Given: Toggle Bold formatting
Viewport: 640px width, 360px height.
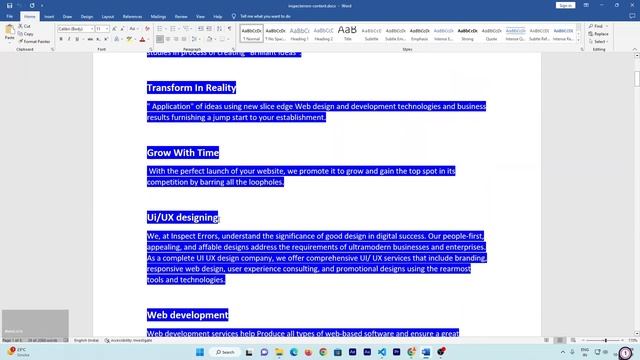Looking at the screenshot, I should [61, 39].
